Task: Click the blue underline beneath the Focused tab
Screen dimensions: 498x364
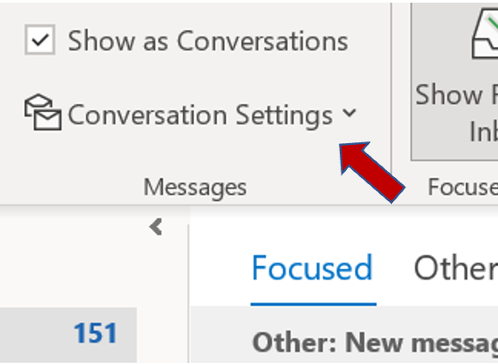Action: point(313,304)
